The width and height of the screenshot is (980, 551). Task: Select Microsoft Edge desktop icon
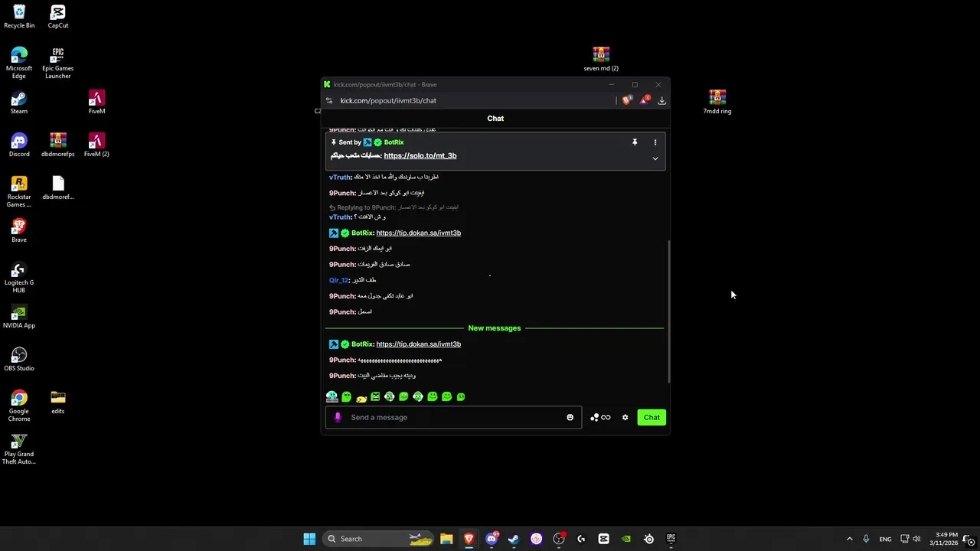pos(19,64)
